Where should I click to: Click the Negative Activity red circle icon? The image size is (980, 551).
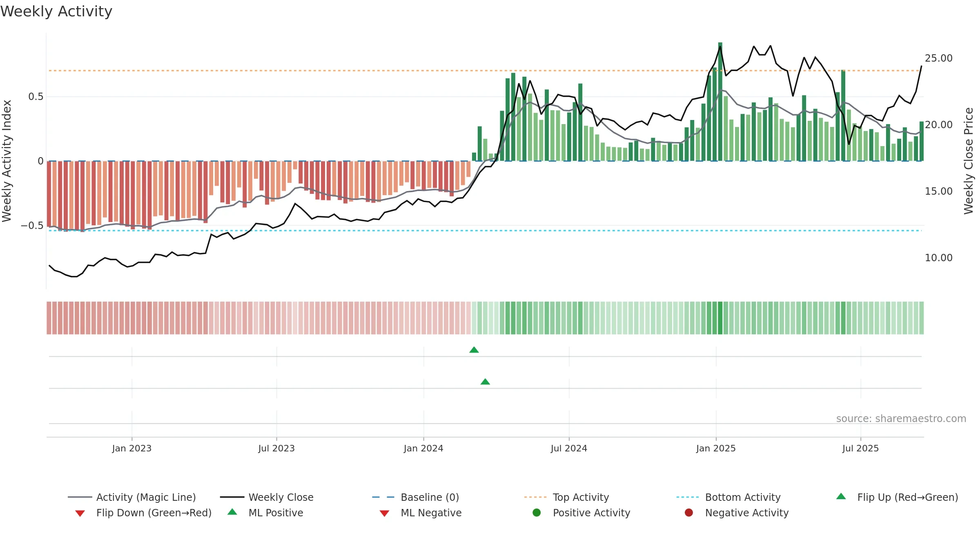click(689, 513)
